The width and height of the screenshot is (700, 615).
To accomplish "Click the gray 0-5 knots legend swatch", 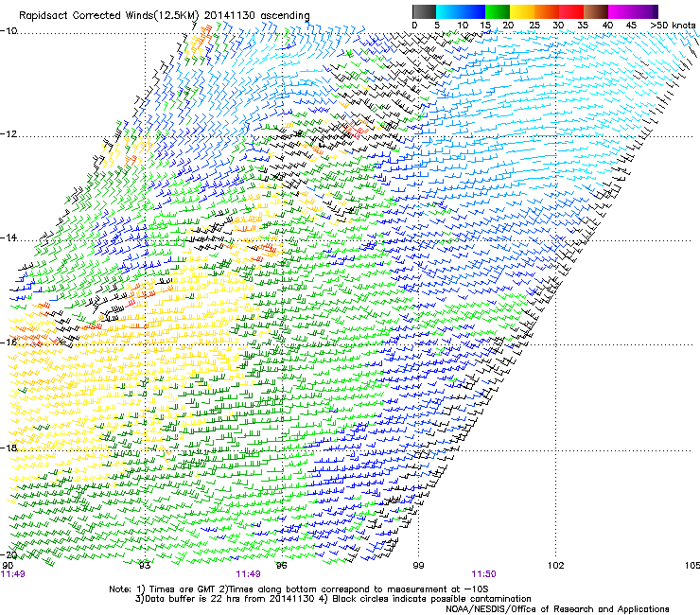I will [424, 11].
